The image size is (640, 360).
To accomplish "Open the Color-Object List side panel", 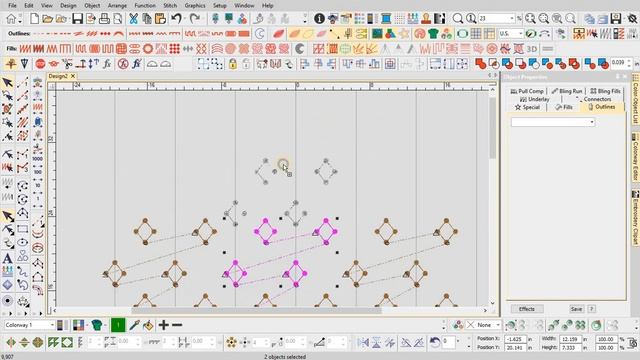I will (x=636, y=100).
